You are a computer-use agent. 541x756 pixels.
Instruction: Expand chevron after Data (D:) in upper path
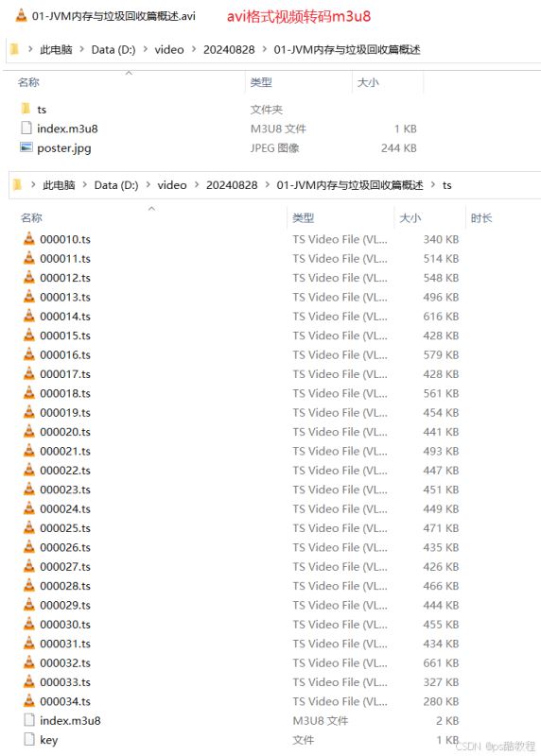pyautogui.click(x=146, y=50)
